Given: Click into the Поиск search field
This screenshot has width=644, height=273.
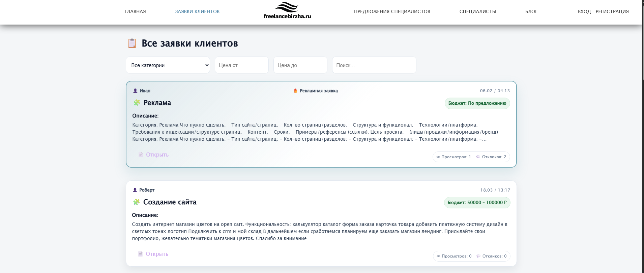Looking at the screenshot, I should 374,65.
